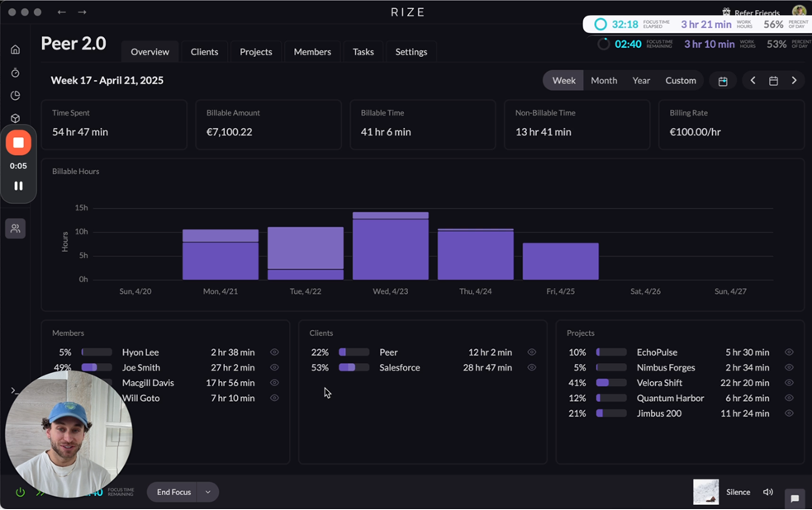Select the Custom range button
The width and height of the screenshot is (812, 510).
(681, 81)
